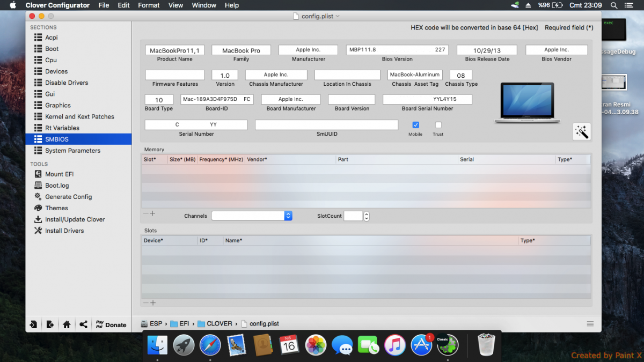Click the home icon in bottom toolbar
The image size is (644, 362).
[67, 324]
